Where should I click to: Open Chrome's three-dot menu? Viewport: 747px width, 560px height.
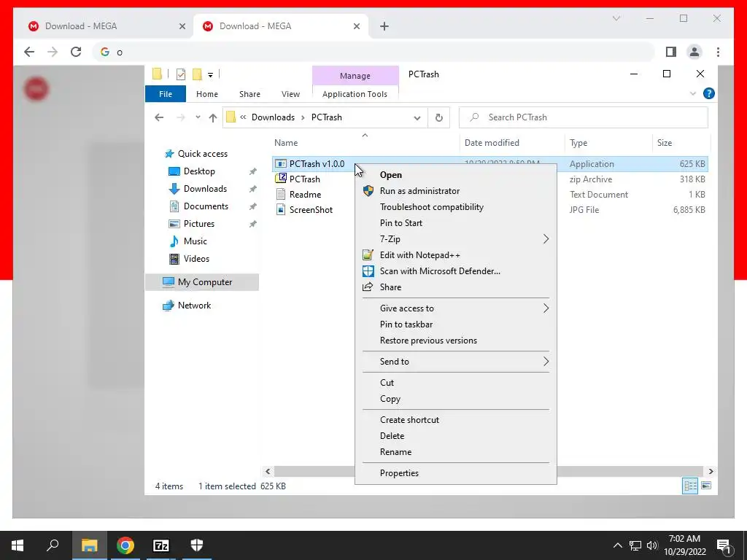(x=718, y=52)
